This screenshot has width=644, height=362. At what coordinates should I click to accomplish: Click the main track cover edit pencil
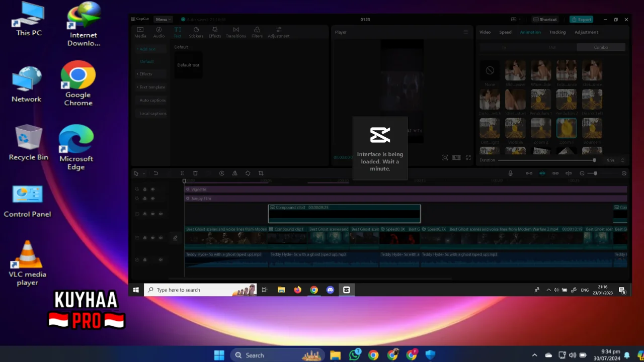[175, 238]
